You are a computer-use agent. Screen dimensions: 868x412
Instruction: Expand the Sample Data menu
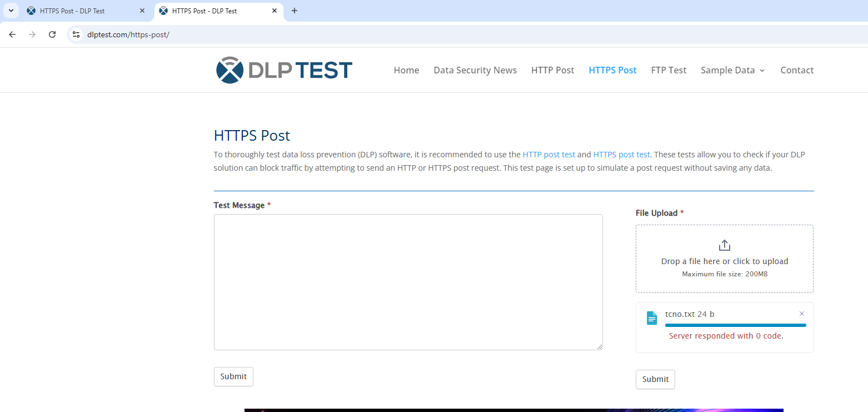tap(732, 70)
